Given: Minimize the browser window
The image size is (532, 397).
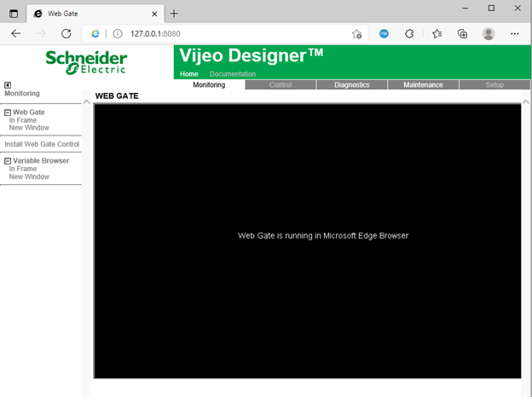Looking at the screenshot, I should point(465,9).
